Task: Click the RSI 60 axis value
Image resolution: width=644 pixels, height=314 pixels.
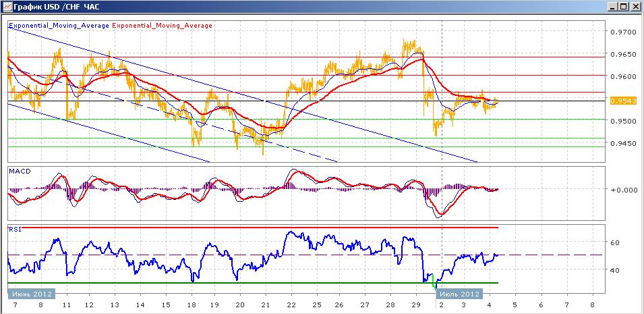Action: (x=614, y=243)
